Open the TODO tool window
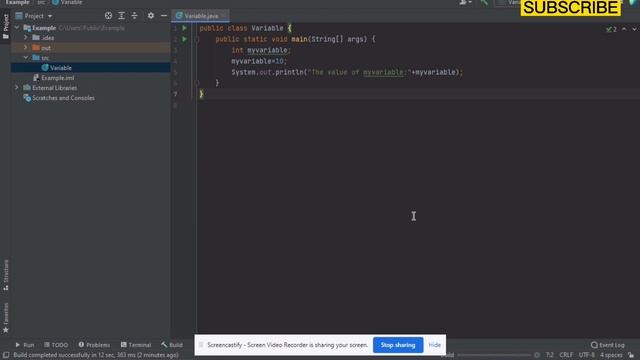 [56, 345]
